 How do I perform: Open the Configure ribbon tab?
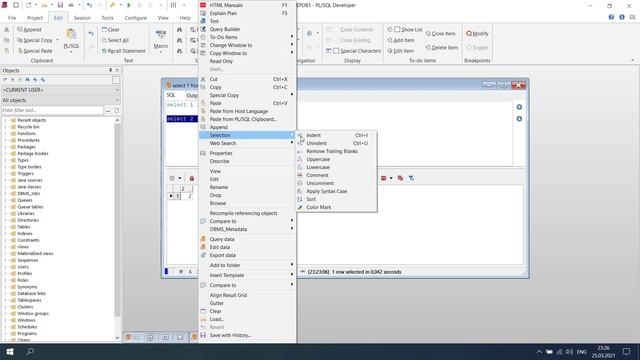click(136, 18)
